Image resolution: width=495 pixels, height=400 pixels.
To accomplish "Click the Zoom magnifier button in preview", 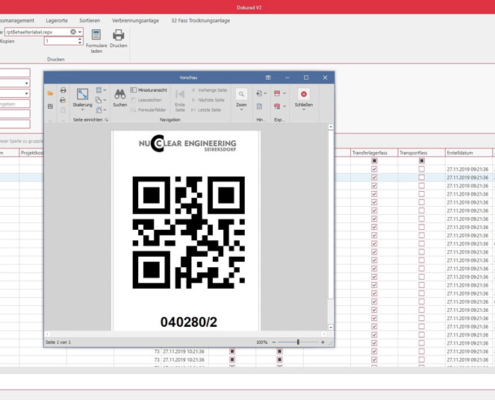I will 241,94.
